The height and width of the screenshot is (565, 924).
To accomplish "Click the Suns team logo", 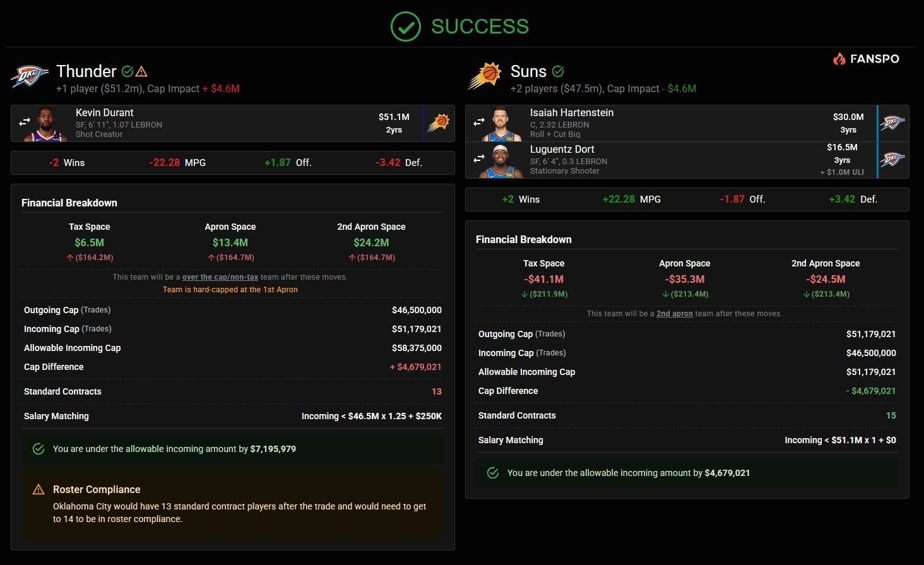I will (x=484, y=77).
